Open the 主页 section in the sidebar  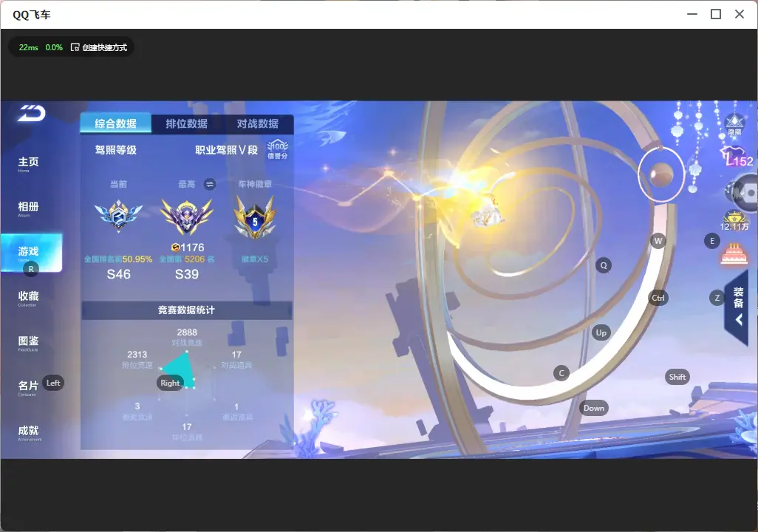tap(29, 164)
